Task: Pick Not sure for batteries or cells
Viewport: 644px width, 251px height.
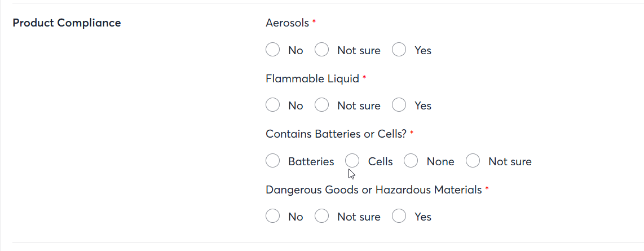Action: pos(473,161)
